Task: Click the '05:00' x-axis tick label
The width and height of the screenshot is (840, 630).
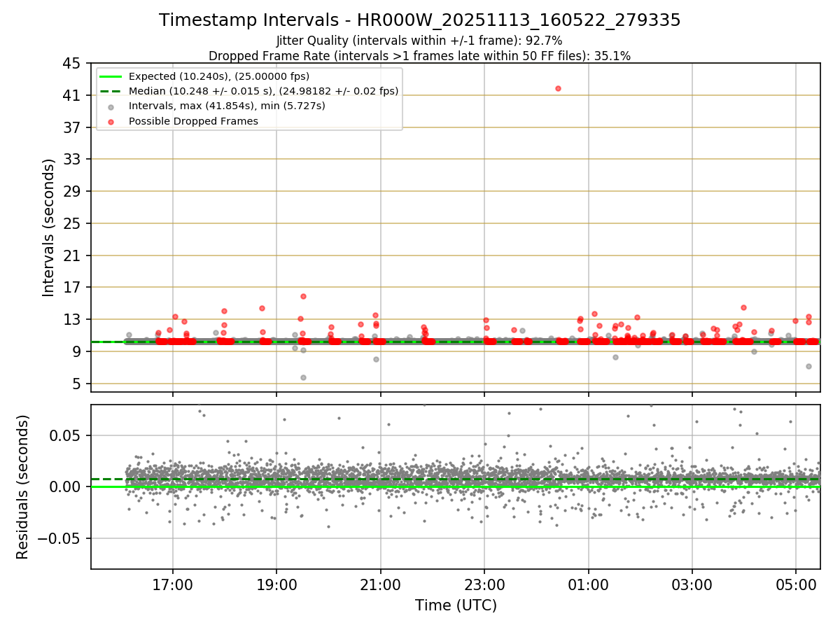Action: pos(796,584)
